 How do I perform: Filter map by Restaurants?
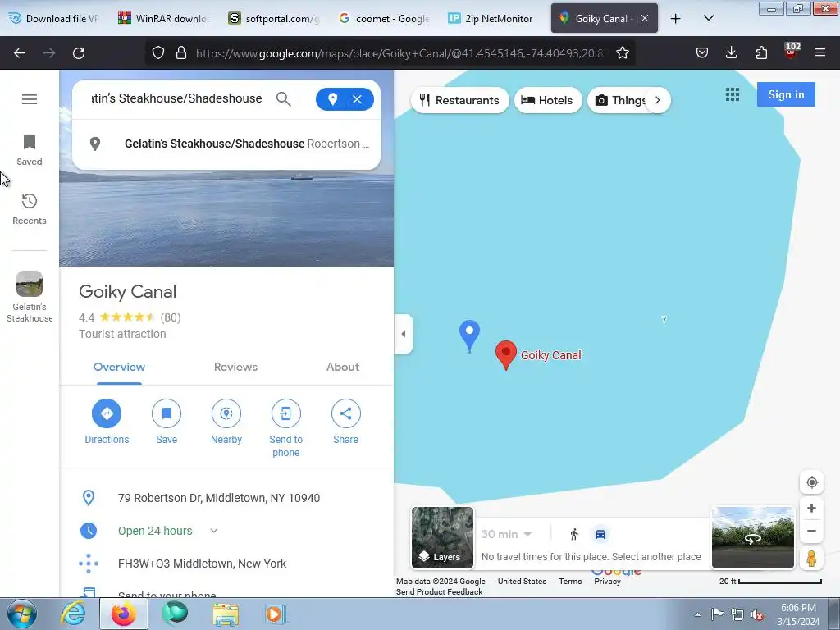tap(459, 100)
